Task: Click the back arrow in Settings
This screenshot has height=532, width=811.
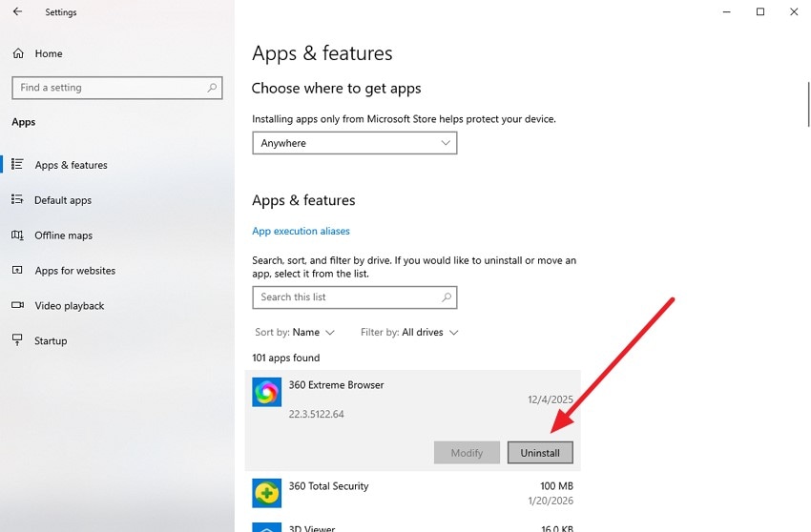Action: (17, 11)
